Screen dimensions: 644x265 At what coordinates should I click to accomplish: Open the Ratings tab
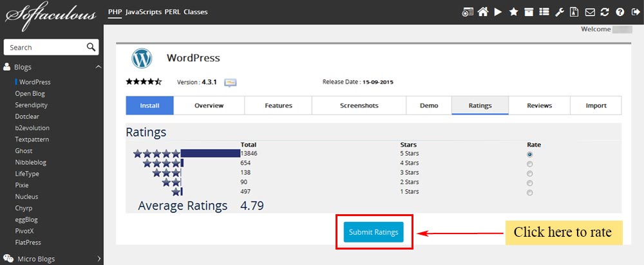[x=480, y=105]
